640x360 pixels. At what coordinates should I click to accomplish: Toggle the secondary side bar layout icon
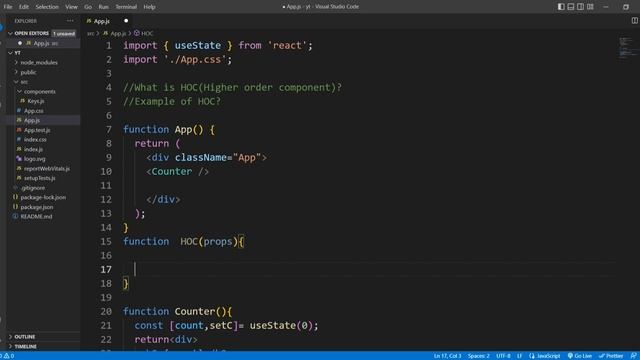(x=580, y=7)
